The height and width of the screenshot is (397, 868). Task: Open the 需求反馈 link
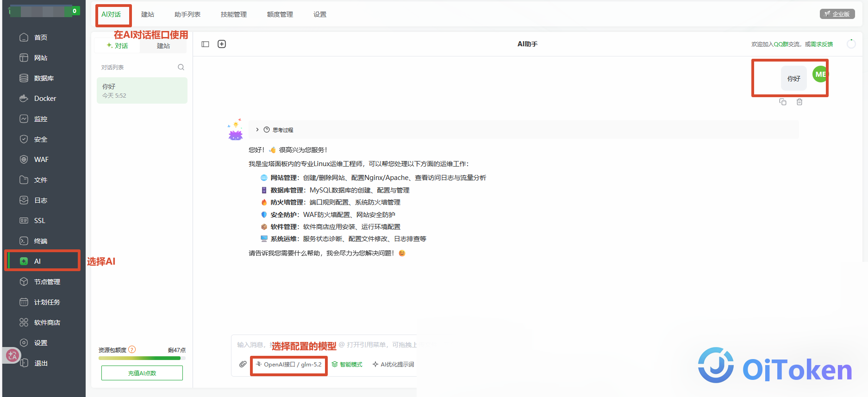pos(822,44)
